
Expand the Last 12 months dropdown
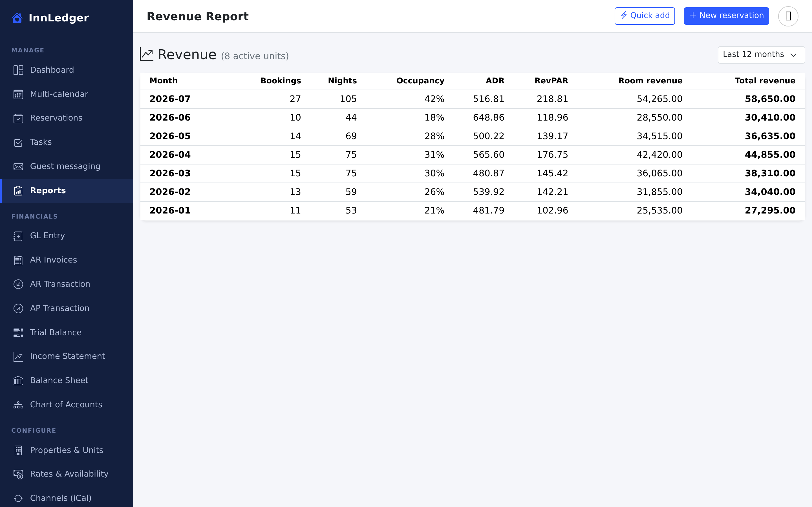[x=761, y=55]
